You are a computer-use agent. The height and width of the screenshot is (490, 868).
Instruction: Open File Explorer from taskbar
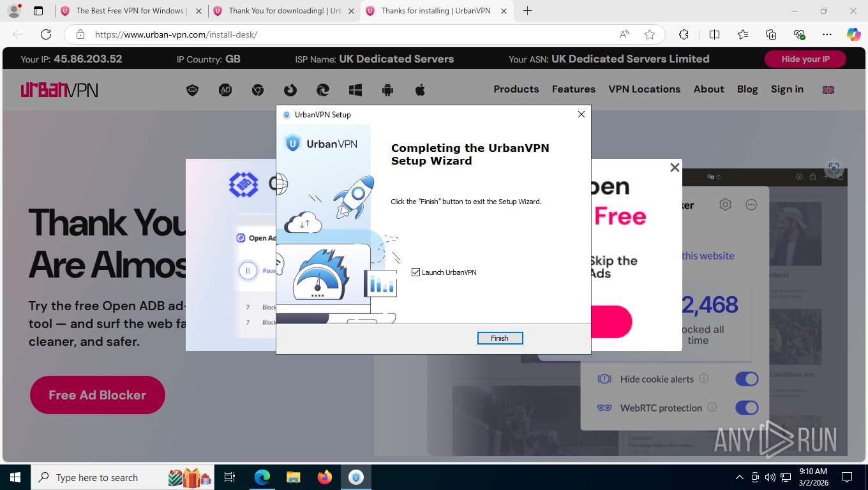tap(293, 477)
